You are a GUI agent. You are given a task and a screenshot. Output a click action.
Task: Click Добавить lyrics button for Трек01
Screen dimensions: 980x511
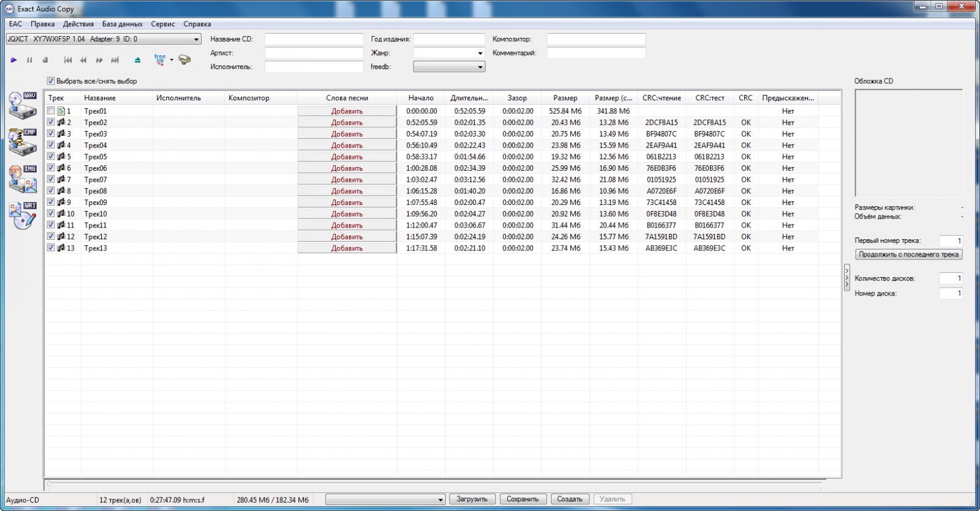click(347, 111)
